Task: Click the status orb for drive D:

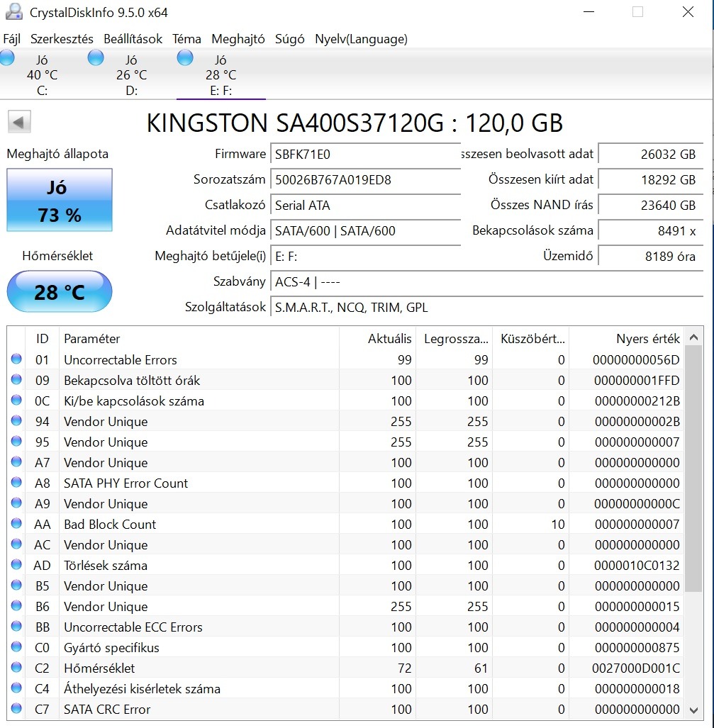Action: point(96,58)
